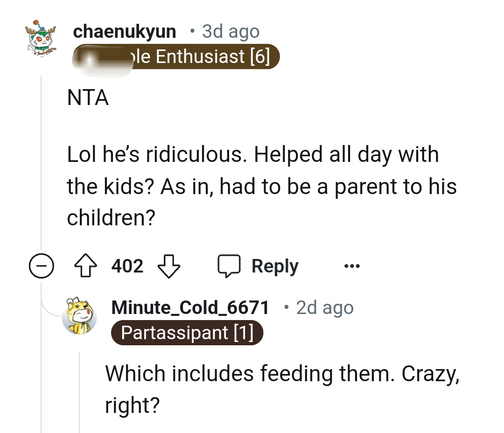
Task: Collapse the thread using the minus button
Action: pyautogui.click(x=42, y=266)
